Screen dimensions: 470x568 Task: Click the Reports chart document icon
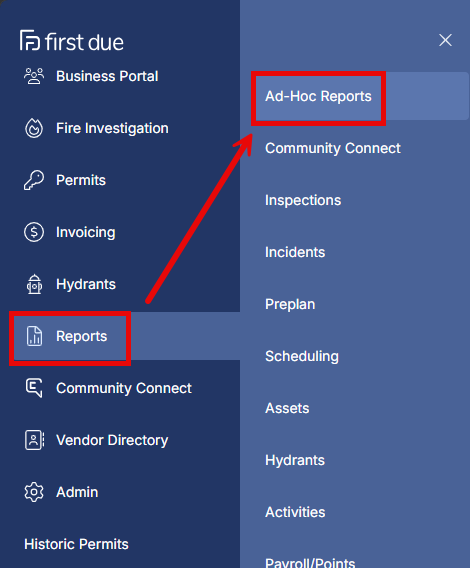click(34, 336)
